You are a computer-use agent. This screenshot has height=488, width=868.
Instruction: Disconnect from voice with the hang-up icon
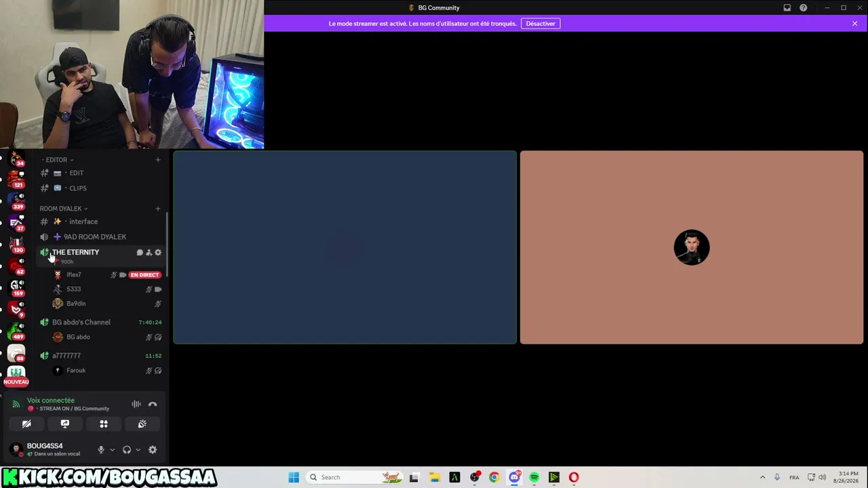point(153,405)
